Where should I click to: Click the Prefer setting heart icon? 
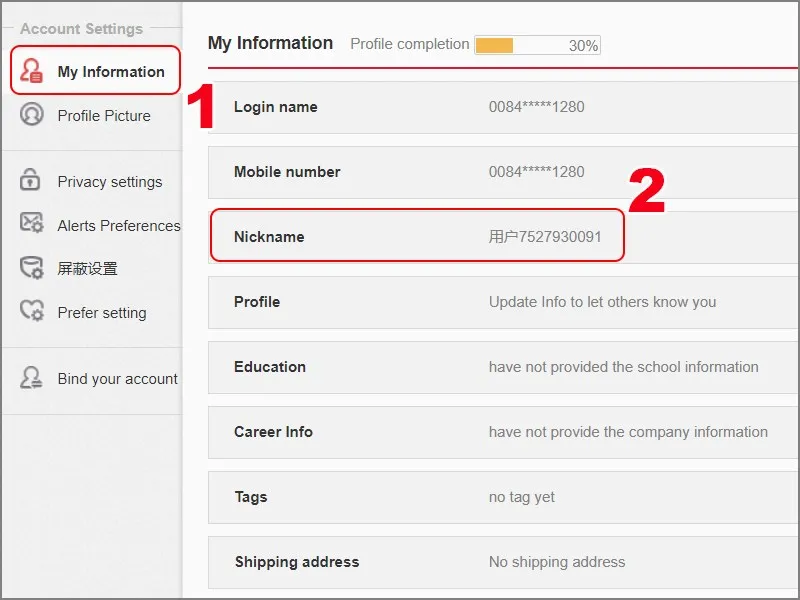(x=29, y=313)
